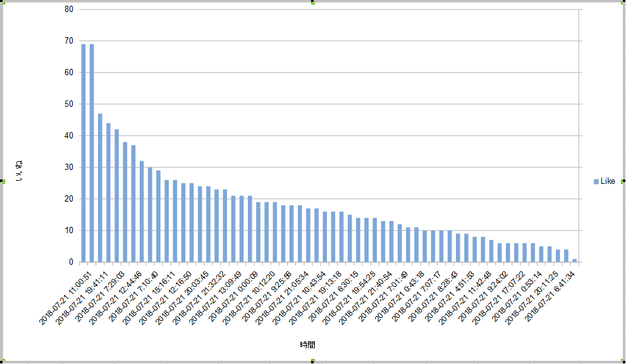Grab the top-center chart resize handle
626x364 pixels.
313,2
